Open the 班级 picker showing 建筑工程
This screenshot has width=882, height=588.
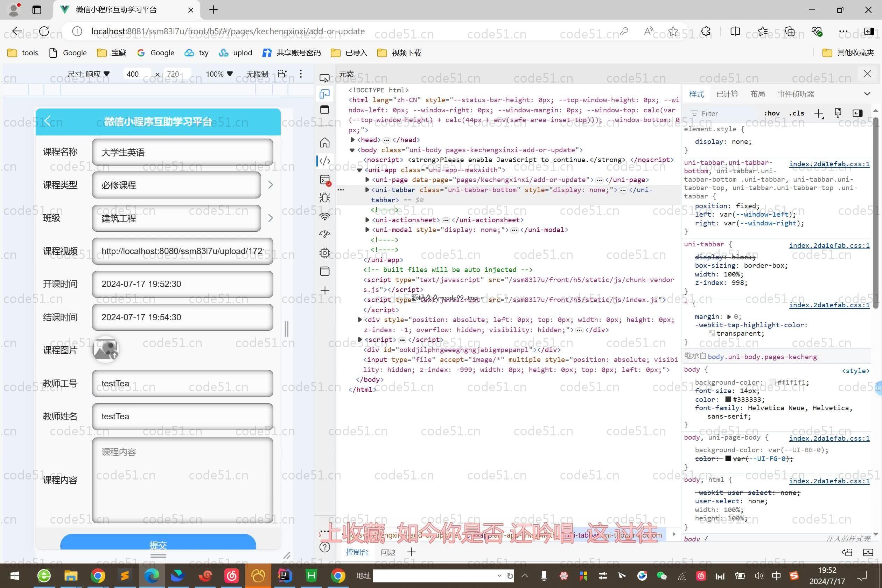(176, 218)
